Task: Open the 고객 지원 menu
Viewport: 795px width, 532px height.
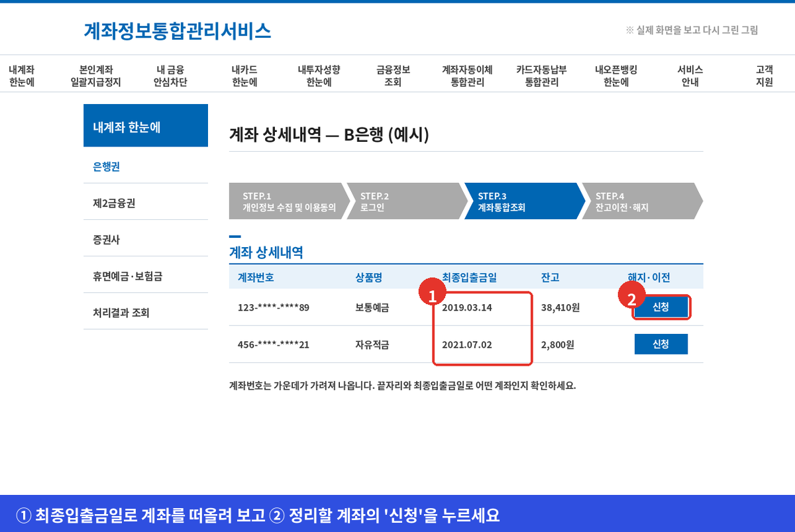Action: (x=765, y=76)
